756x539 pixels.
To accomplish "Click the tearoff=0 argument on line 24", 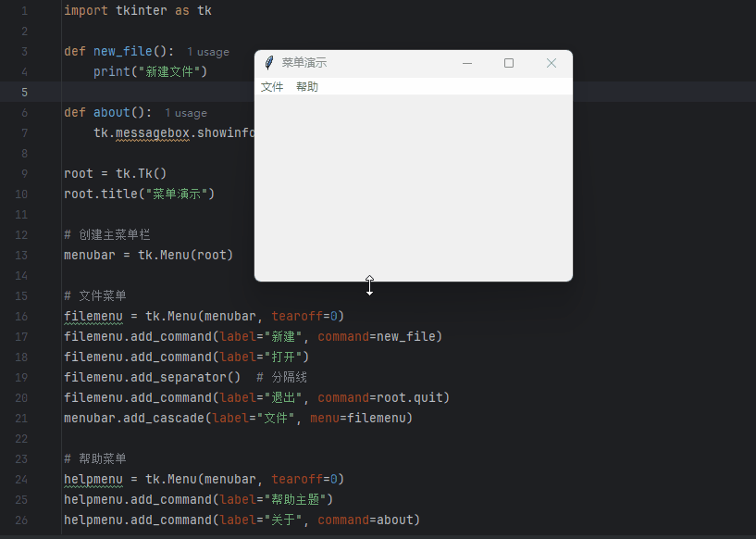I will coord(304,480).
